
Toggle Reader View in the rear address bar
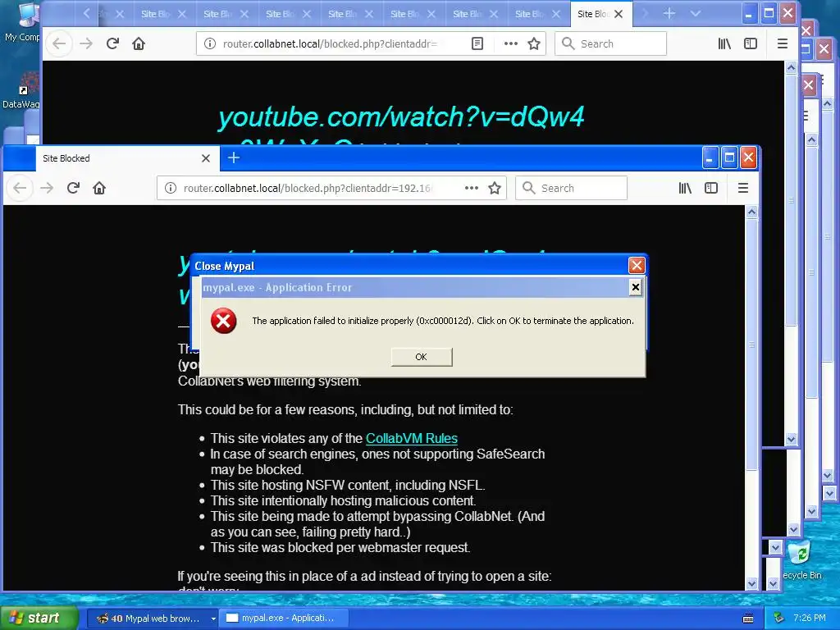(477, 44)
